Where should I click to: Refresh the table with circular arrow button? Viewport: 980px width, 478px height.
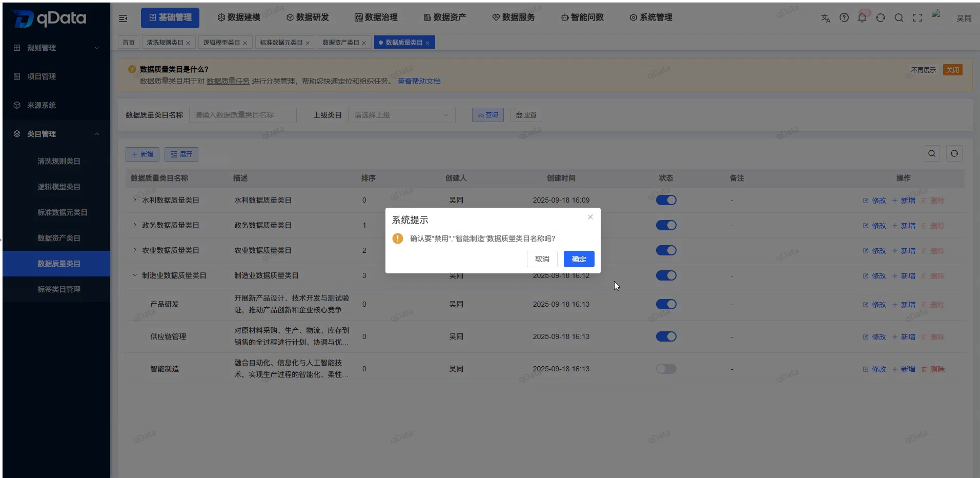[x=954, y=153]
